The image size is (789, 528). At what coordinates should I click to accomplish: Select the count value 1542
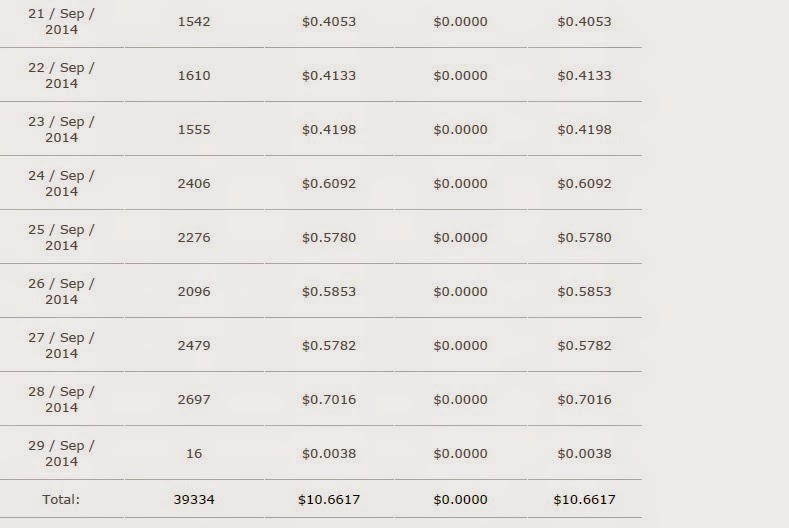(x=194, y=21)
